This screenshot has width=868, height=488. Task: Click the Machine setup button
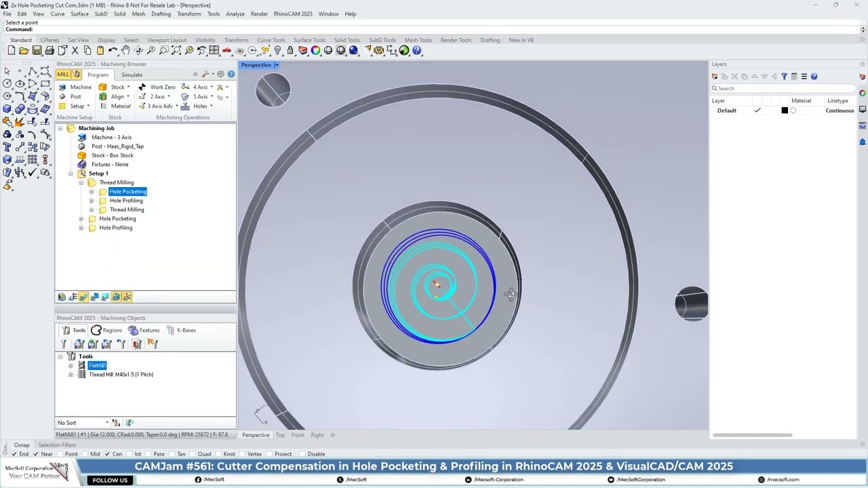pos(75,87)
